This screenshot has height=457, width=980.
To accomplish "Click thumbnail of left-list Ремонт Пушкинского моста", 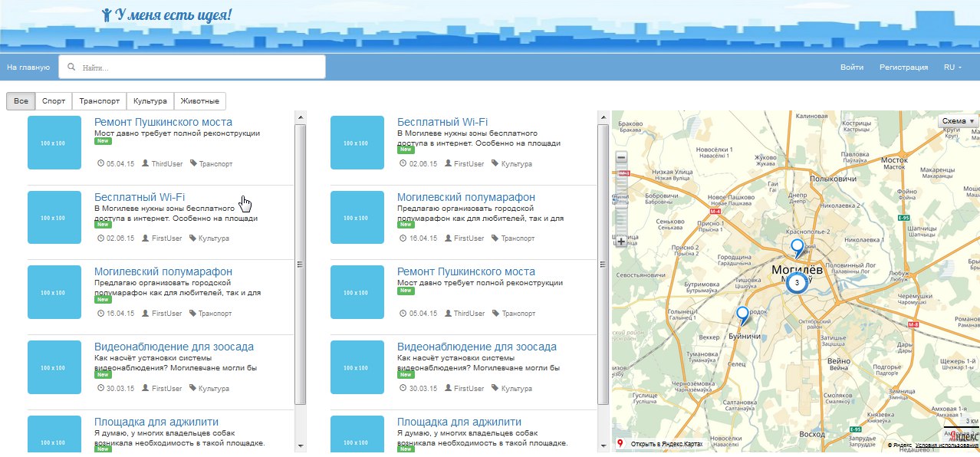I will (54, 143).
